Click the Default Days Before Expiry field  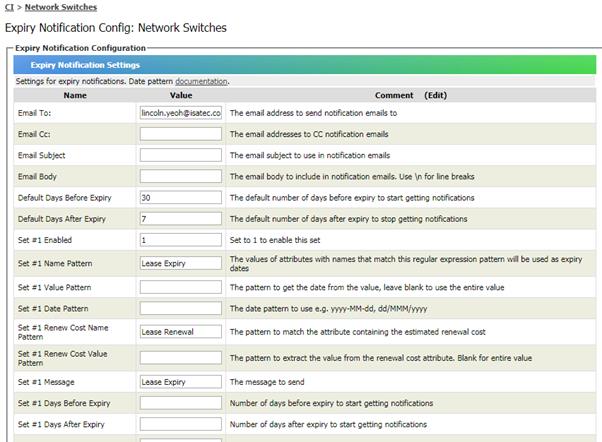click(181, 197)
